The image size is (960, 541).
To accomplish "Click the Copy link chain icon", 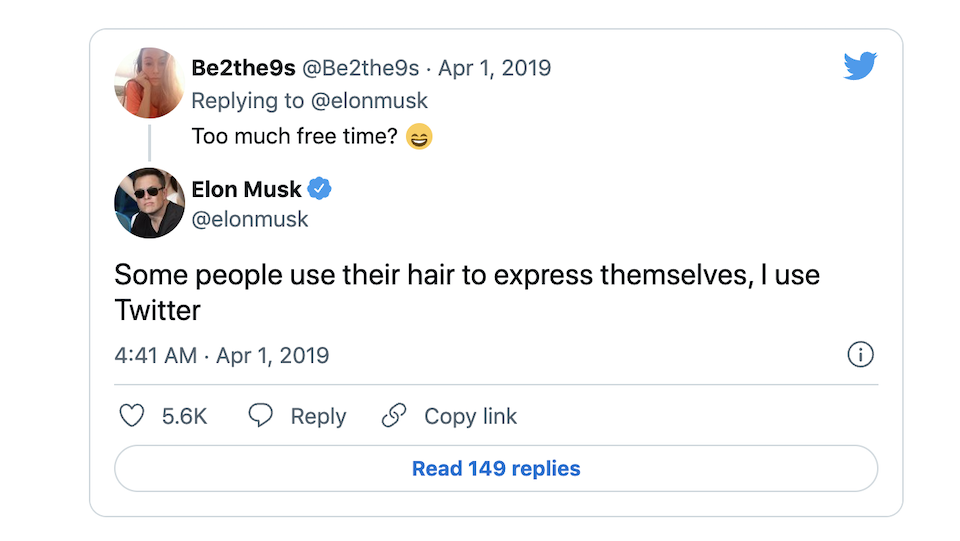I will (x=394, y=416).
